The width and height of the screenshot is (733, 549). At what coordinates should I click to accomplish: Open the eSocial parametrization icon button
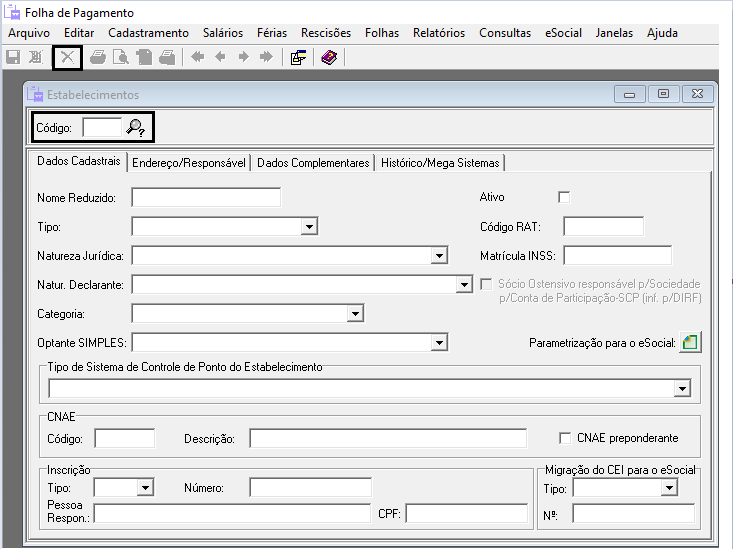pyautogui.click(x=690, y=343)
